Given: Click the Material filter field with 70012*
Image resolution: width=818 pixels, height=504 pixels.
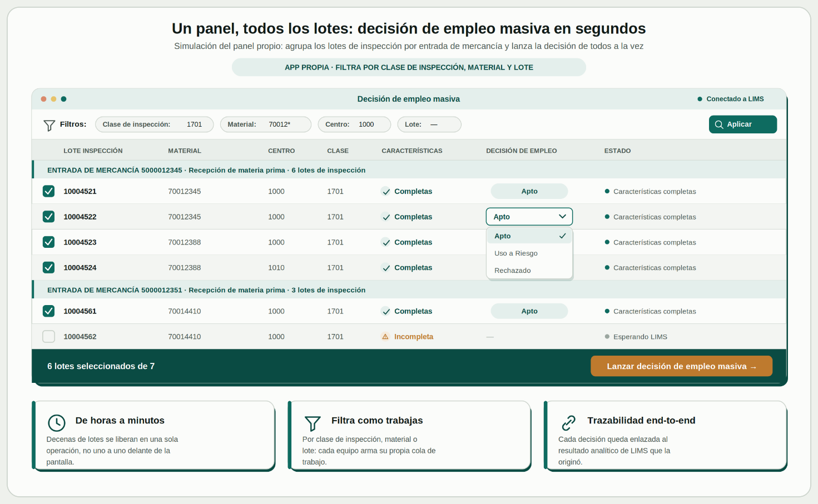Looking at the screenshot, I should (266, 124).
